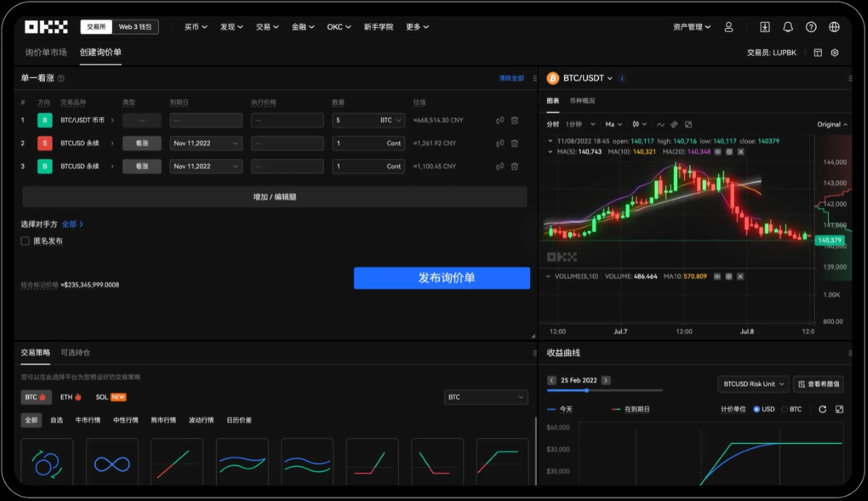Delete row 3 BTCUSD leg with trash icon
The height and width of the screenshot is (501, 868).
(514, 166)
